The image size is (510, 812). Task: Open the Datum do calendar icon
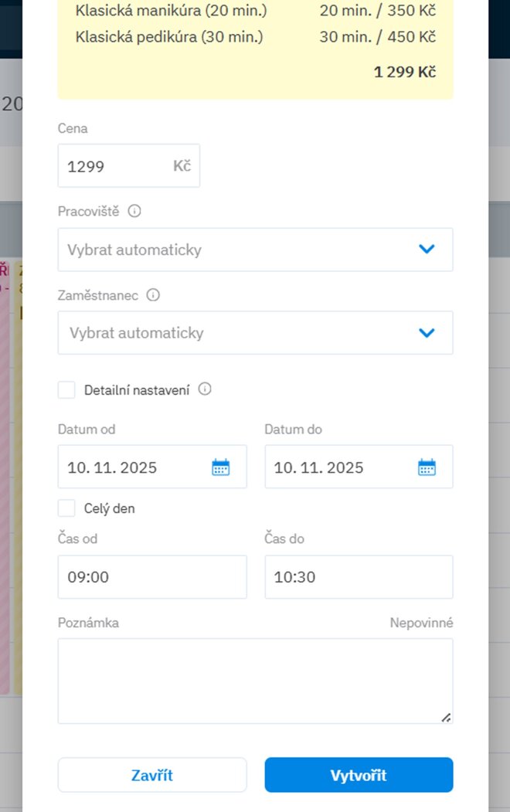(x=427, y=467)
